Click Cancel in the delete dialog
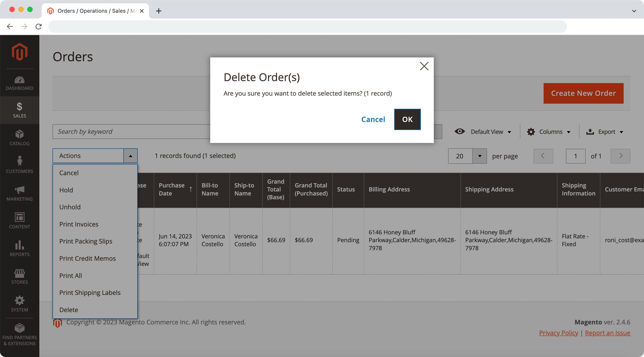Screen dimensions: 644x357 coord(373,120)
